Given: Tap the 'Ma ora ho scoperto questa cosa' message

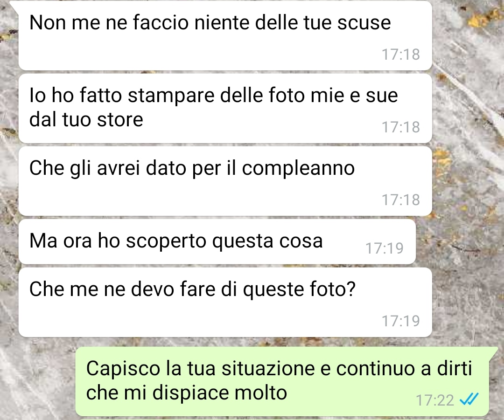Looking at the screenshot, I should [217, 241].
